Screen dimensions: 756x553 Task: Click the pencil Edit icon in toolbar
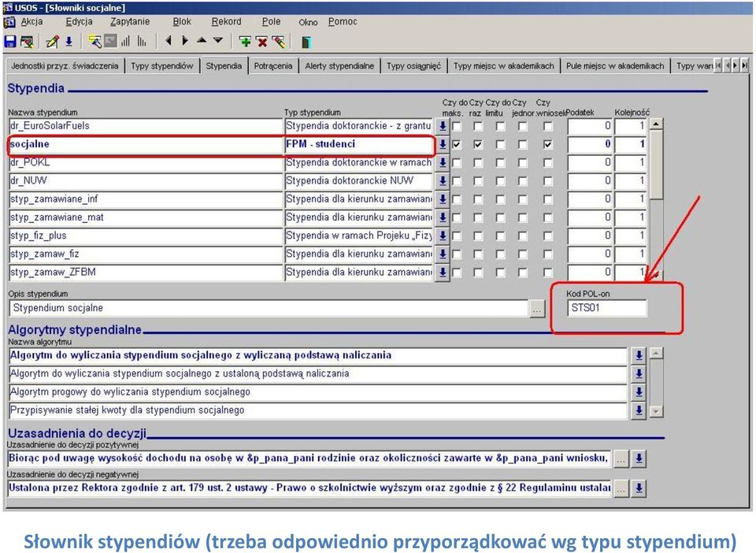(52, 42)
